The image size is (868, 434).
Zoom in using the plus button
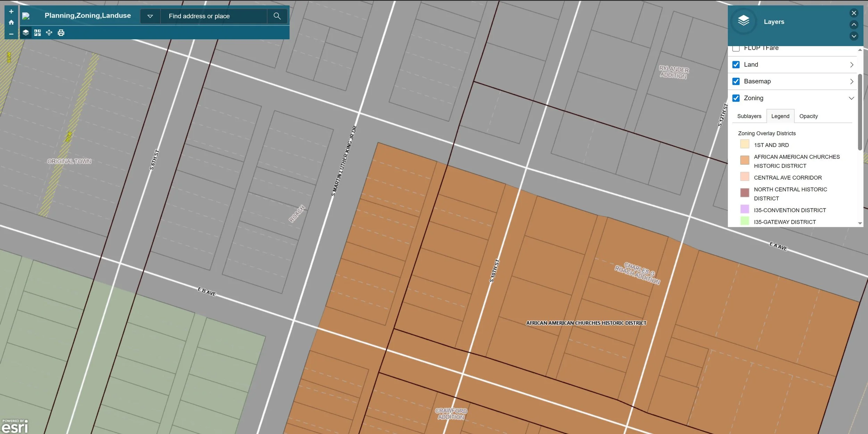point(11,11)
